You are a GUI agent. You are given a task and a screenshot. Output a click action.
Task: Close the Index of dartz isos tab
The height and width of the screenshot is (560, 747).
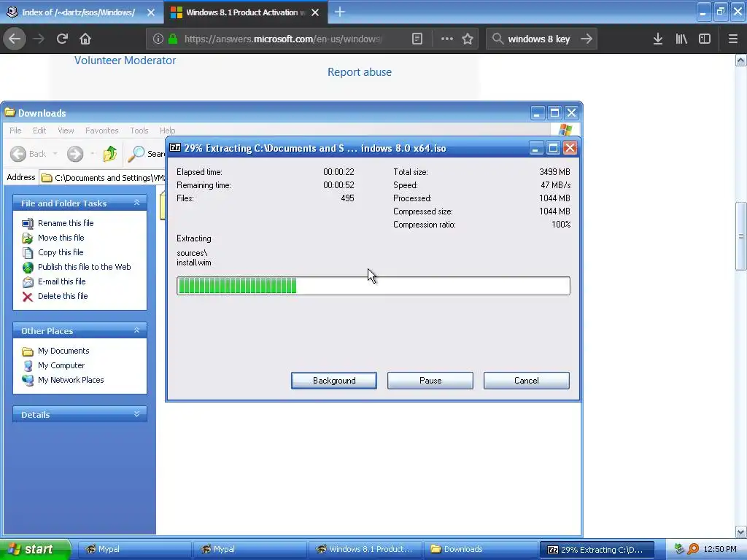(x=151, y=12)
